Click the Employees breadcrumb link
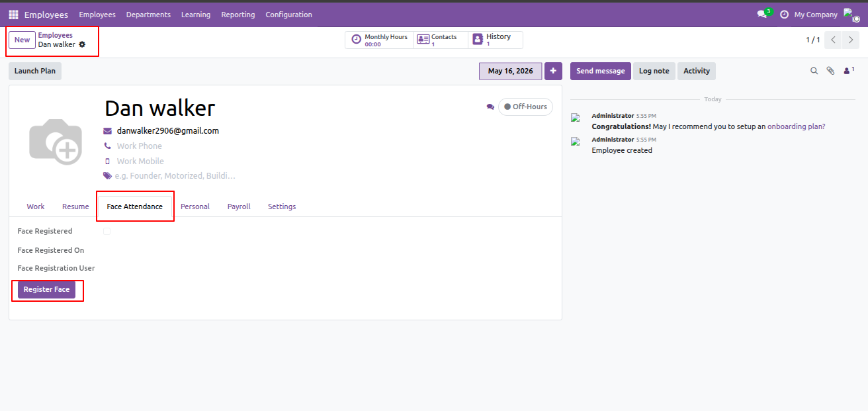 56,35
